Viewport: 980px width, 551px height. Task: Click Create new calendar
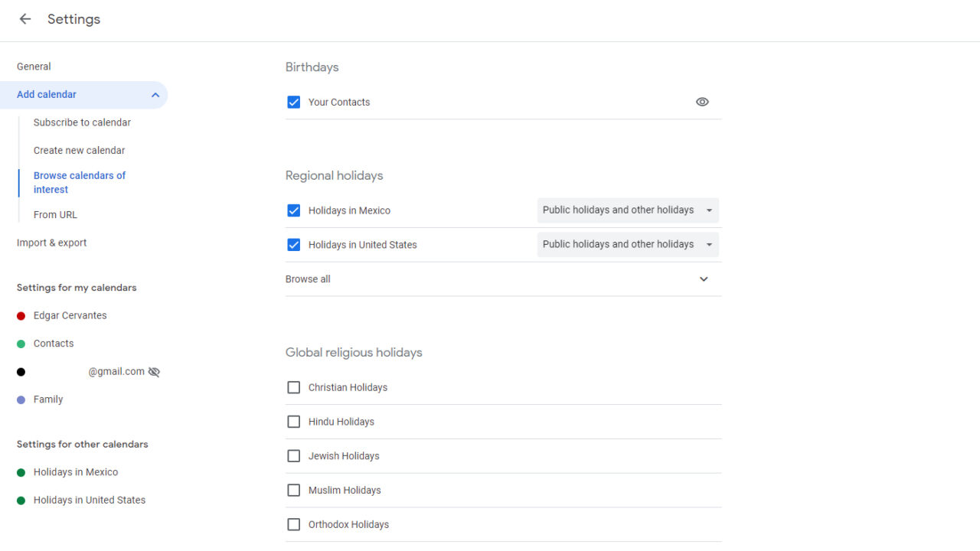[x=79, y=150]
